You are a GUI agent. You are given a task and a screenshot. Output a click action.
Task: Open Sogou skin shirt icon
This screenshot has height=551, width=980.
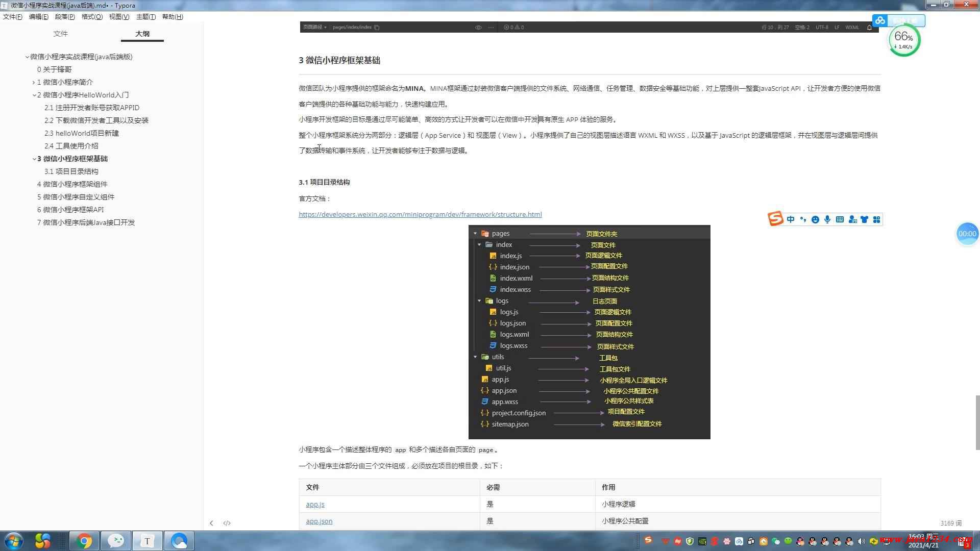coord(865,219)
